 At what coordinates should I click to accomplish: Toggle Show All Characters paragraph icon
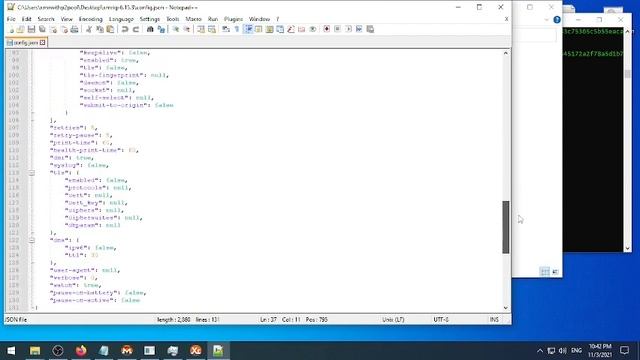click(x=237, y=29)
